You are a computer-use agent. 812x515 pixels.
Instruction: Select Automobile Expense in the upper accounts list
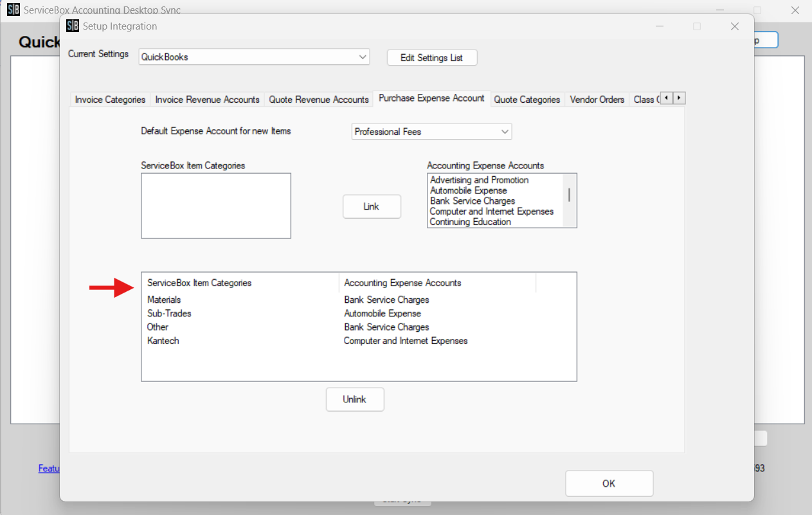[x=495, y=190]
